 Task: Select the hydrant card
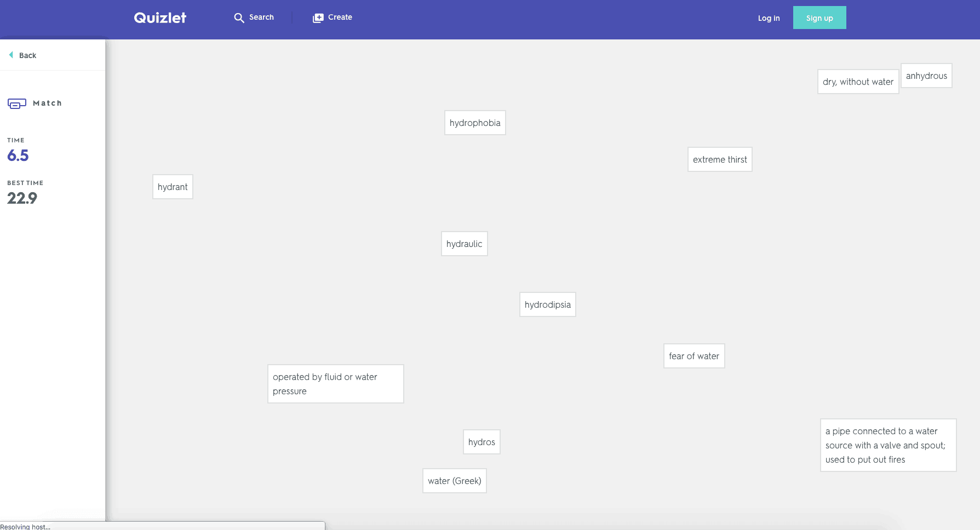pos(173,187)
